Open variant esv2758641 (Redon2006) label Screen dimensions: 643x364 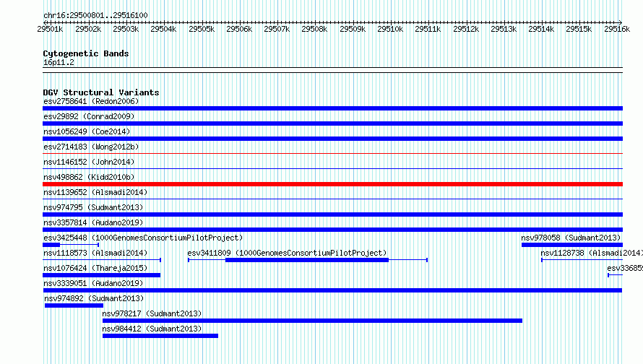91,101
